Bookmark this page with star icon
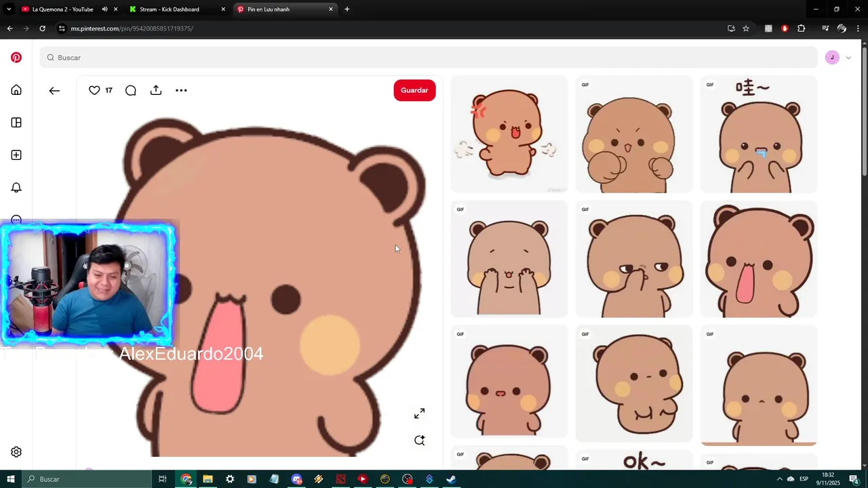Image resolution: width=868 pixels, height=488 pixels. [746, 28]
